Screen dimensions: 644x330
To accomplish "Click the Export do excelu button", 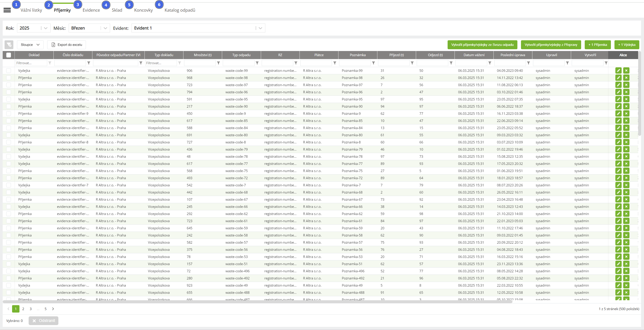I will (66, 45).
